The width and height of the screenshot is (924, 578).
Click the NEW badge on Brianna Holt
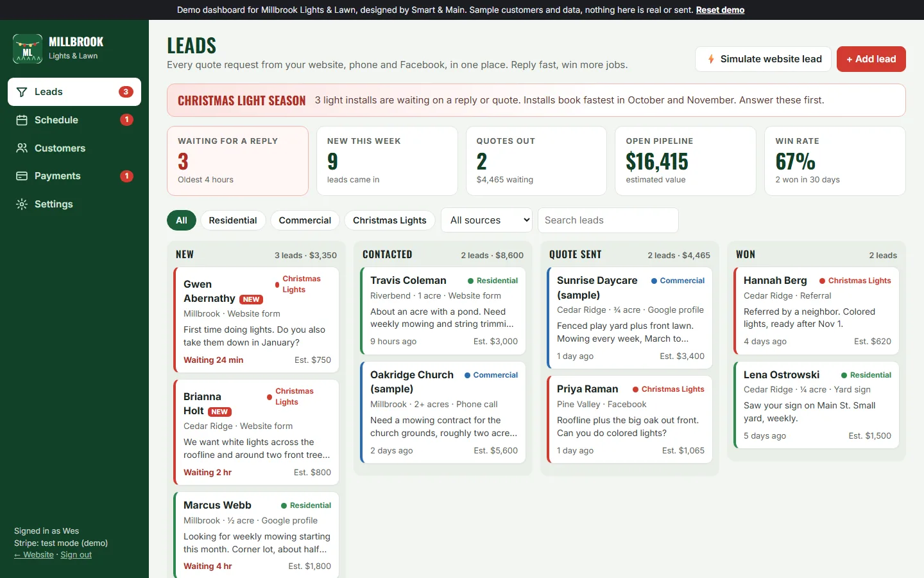coord(219,412)
